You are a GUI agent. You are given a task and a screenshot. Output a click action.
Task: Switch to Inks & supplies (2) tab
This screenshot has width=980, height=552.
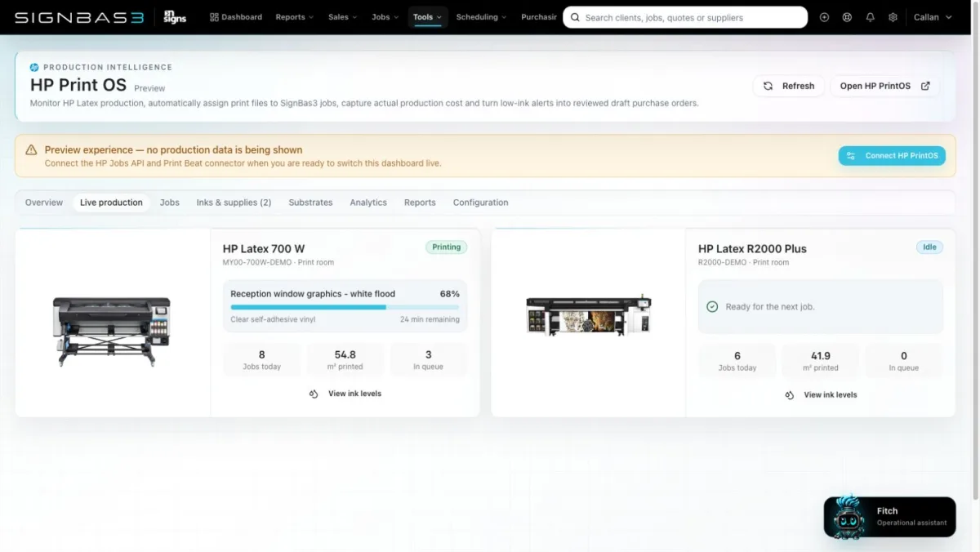234,203
